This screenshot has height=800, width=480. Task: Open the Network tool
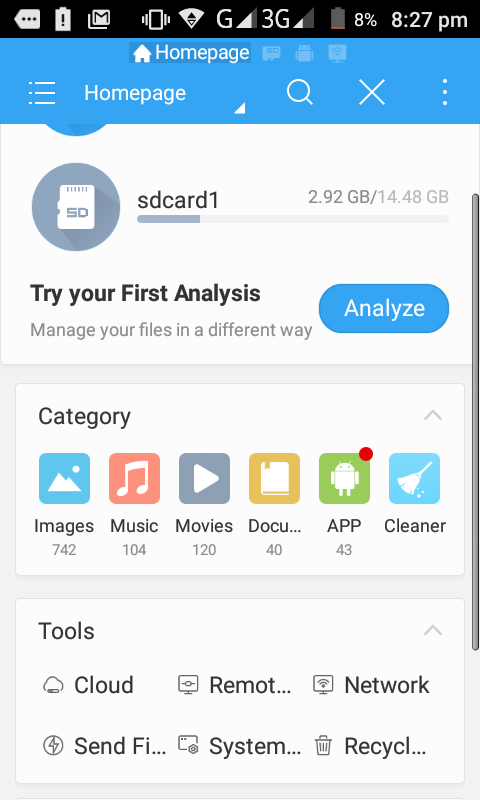[x=372, y=685]
